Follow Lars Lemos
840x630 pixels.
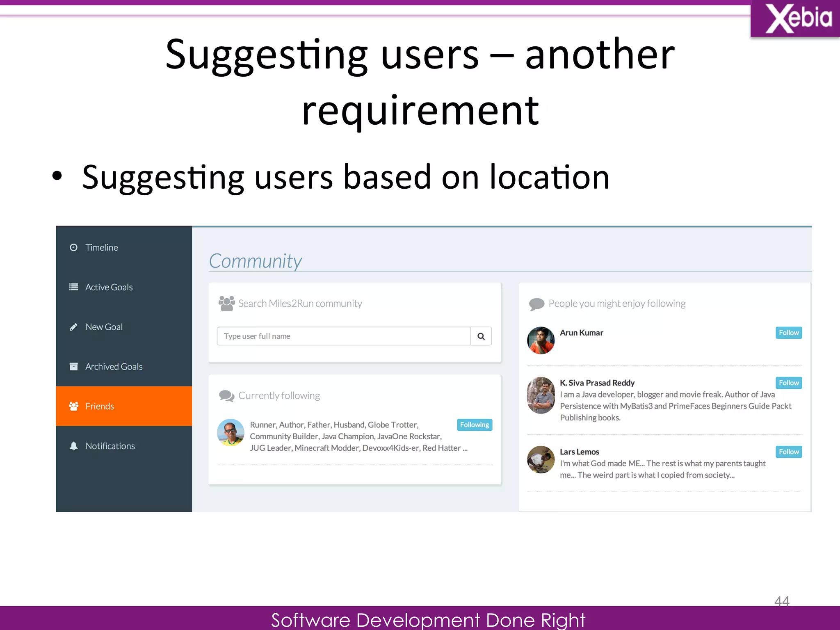tap(788, 452)
